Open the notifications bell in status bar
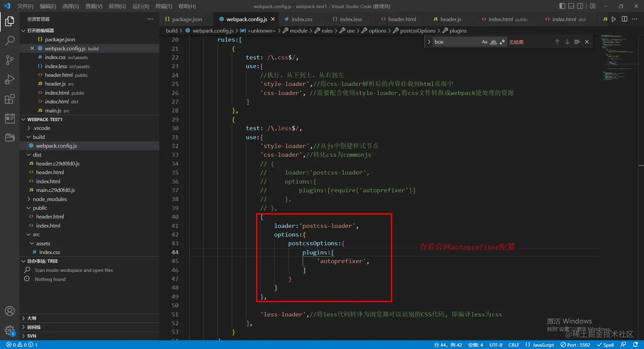This screenshot has height=349, width=644. click(x=635, y=345)
